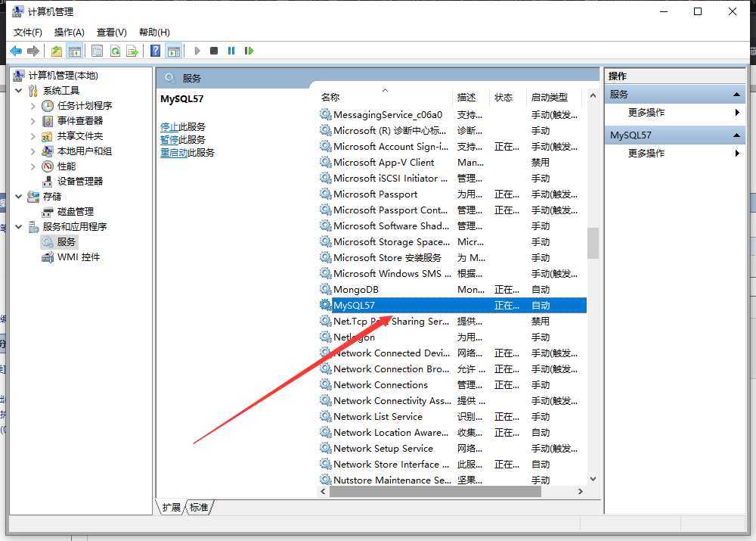Select 本地用户和组 in the tree

click(85, 151)
